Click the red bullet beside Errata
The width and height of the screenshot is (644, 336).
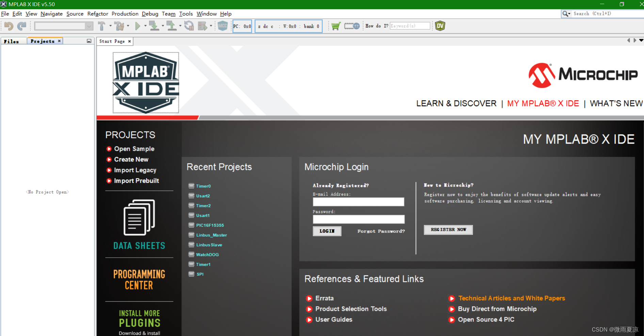(x=309, y=299)
